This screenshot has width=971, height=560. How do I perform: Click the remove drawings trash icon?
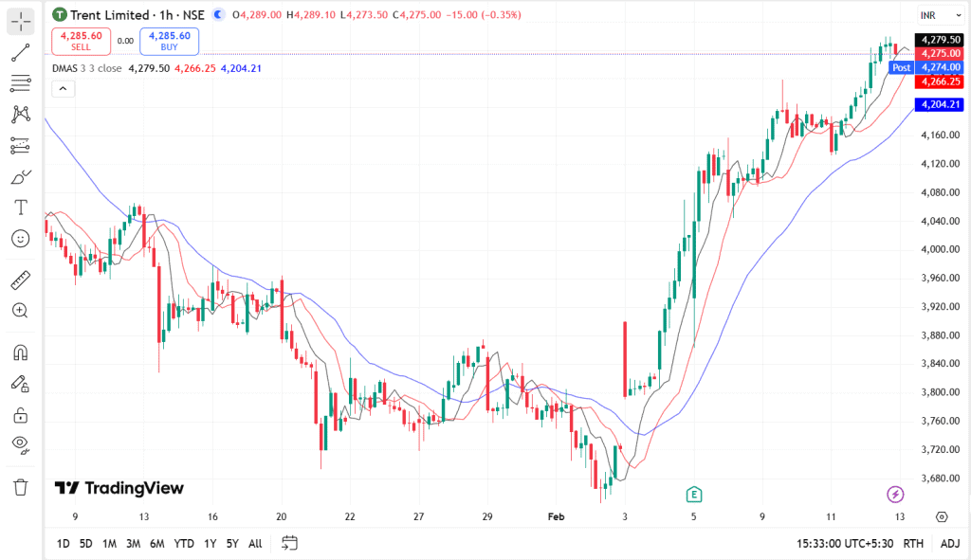[x=19, y=487]
